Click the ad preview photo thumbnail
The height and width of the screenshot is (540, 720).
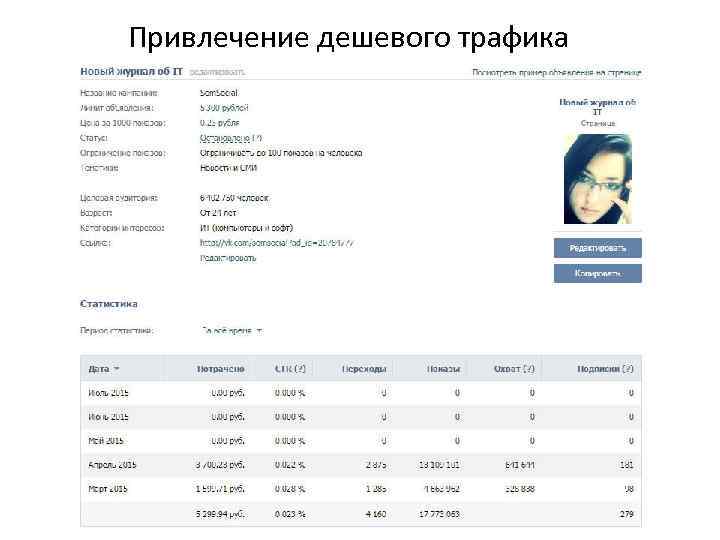click(x=597, y=179)
